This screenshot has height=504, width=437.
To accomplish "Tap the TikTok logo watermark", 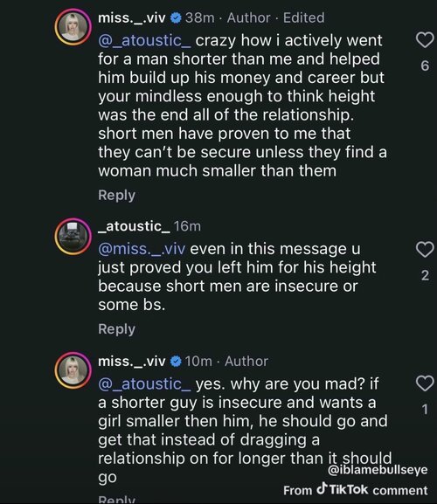I will 342,489.
